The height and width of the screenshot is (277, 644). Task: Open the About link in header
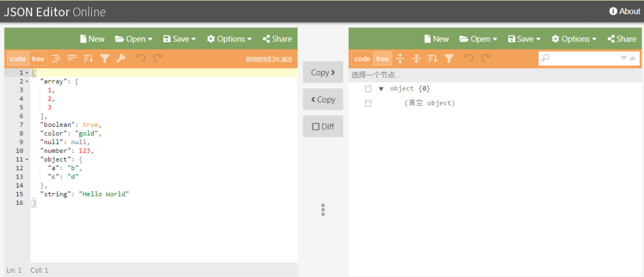[x=625, y=11]
